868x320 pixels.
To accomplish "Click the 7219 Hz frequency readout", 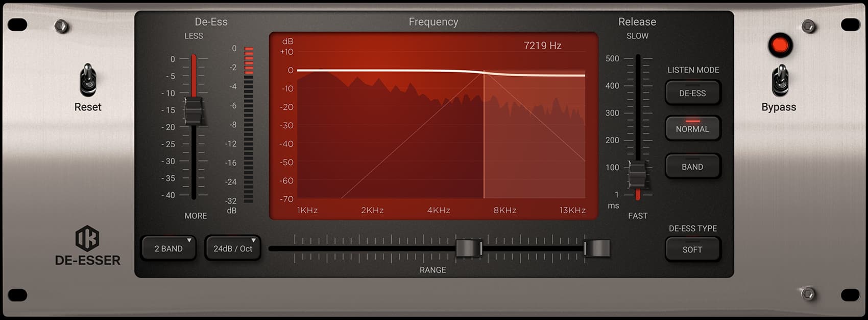I will click(x=542, y=45).
